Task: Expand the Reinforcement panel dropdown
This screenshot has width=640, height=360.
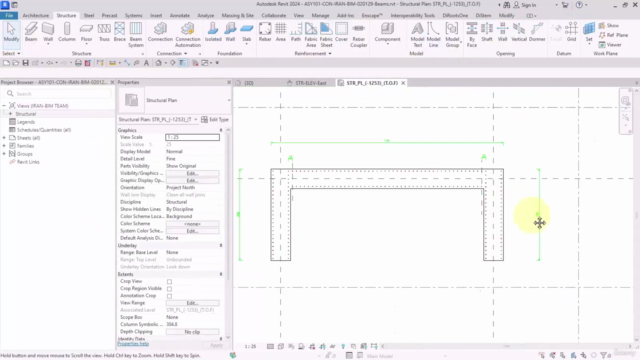Action: [x=313, y=53]
